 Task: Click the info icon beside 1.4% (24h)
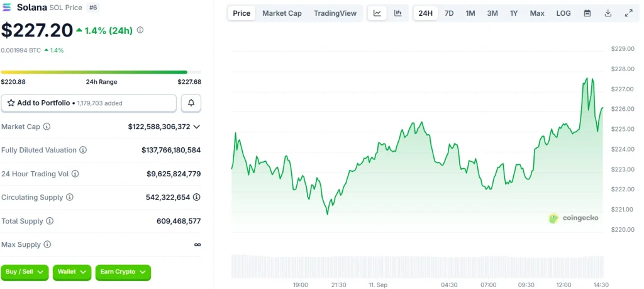click(140, 30)
